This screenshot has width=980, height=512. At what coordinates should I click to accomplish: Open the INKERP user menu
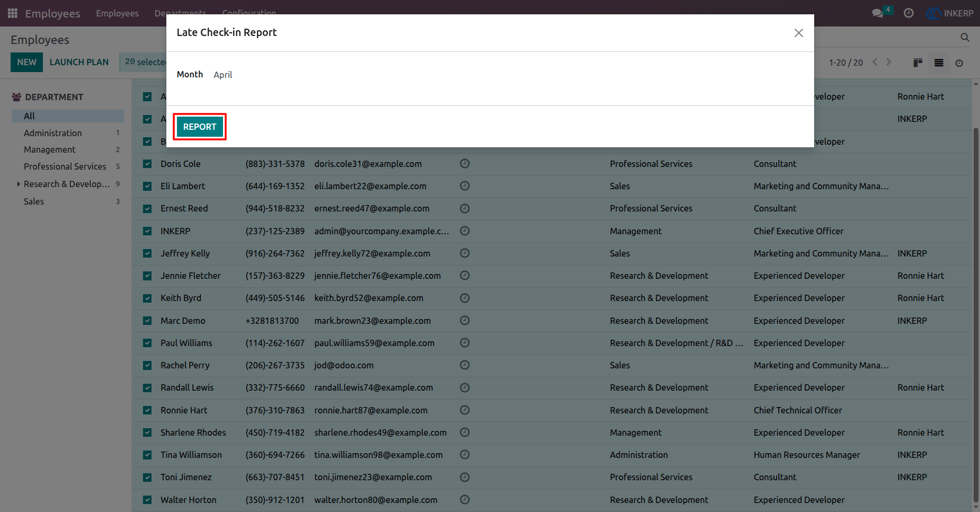pos(950,13)
